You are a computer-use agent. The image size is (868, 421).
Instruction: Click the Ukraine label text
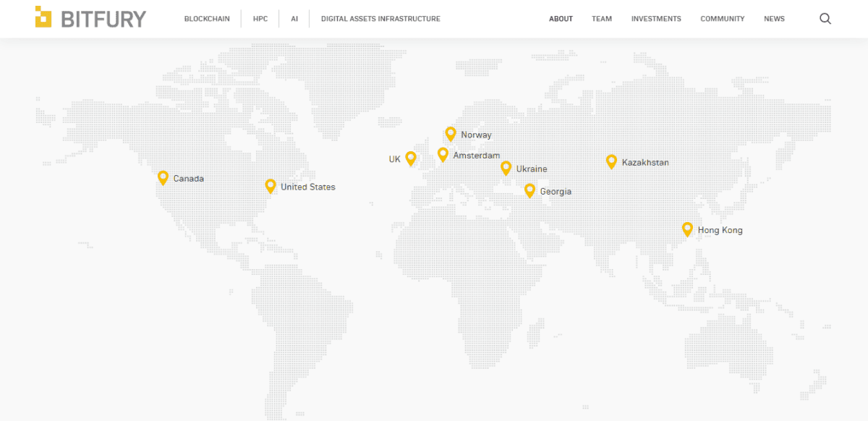tap(532, 169)
